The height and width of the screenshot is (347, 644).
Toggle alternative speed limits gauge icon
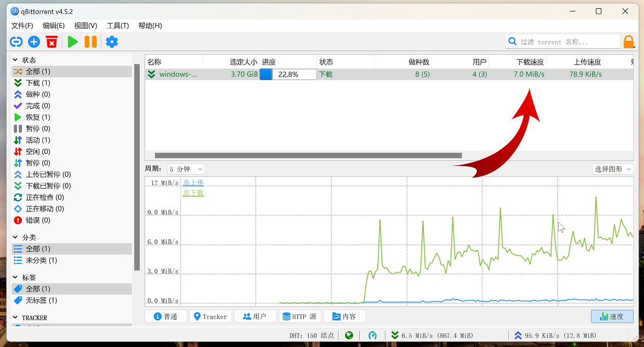pyautogui.click(x=372, y=336)
